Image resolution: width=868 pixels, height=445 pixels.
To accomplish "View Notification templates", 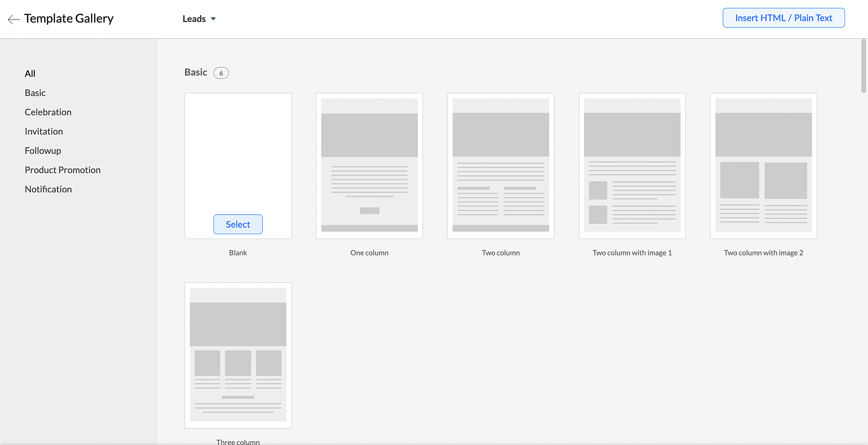I will point(48,189).
